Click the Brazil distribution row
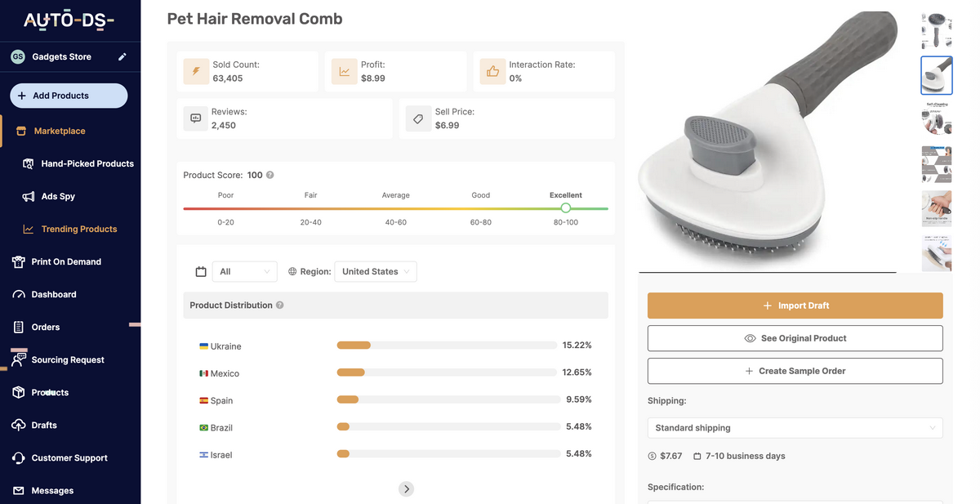This screenshot has width=980, height=504. 395,427
